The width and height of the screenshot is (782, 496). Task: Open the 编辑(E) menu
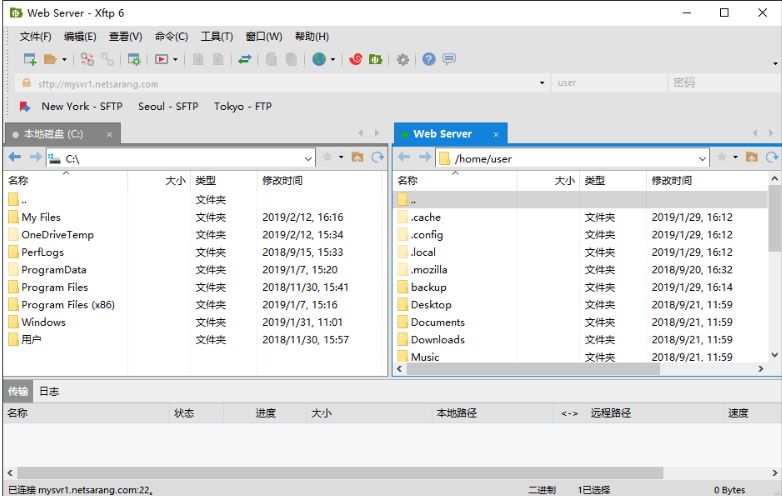[x=80, y=36]
